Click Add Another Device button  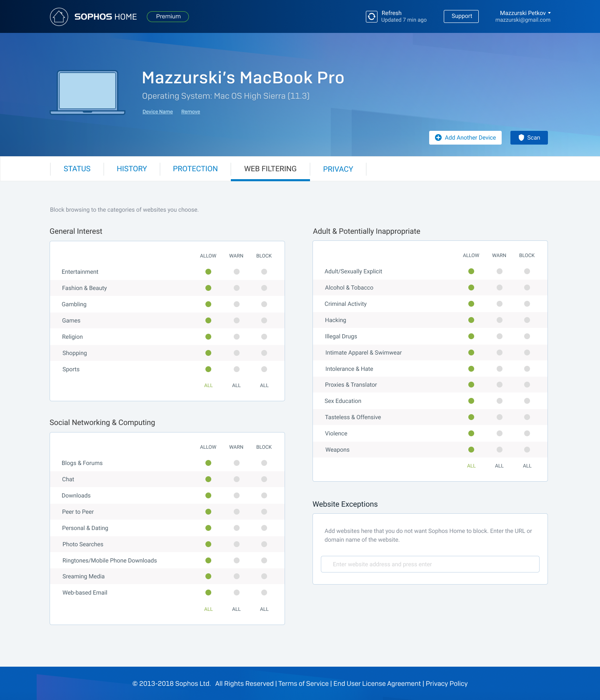pyautogui.click(x=465, y=137)
